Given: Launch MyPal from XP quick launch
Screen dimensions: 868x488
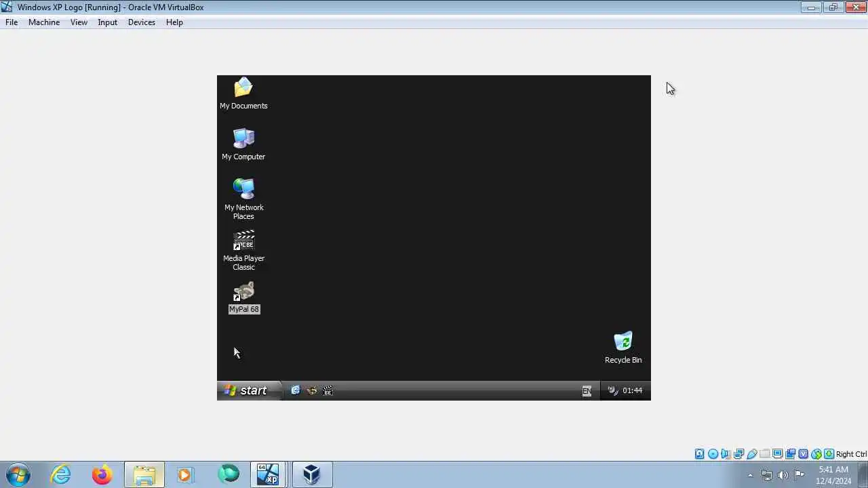Looking at the screenshot, I should [312, 390].
